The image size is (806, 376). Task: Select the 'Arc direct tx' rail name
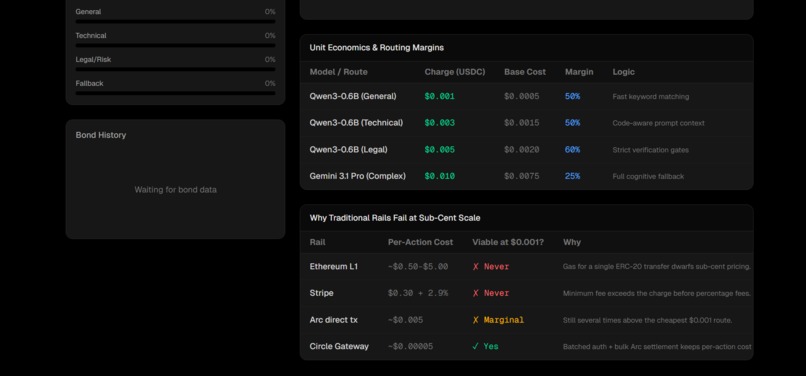tap(334, 320)
